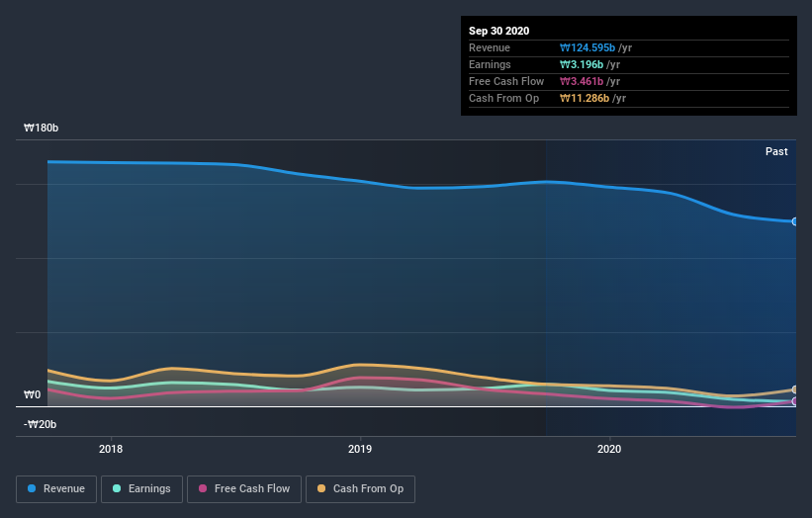
Task: Click the 2019 x-axis label
Action: (x=360, y=449)
